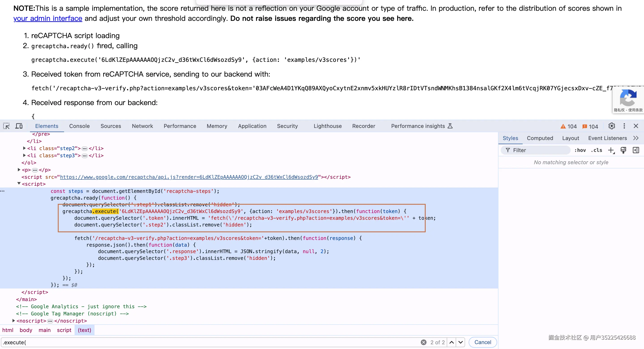Viewport: 644px width, 349px height.
Task: Toggle rendering emulations paintbrush icon
Action: coord(623,150)
